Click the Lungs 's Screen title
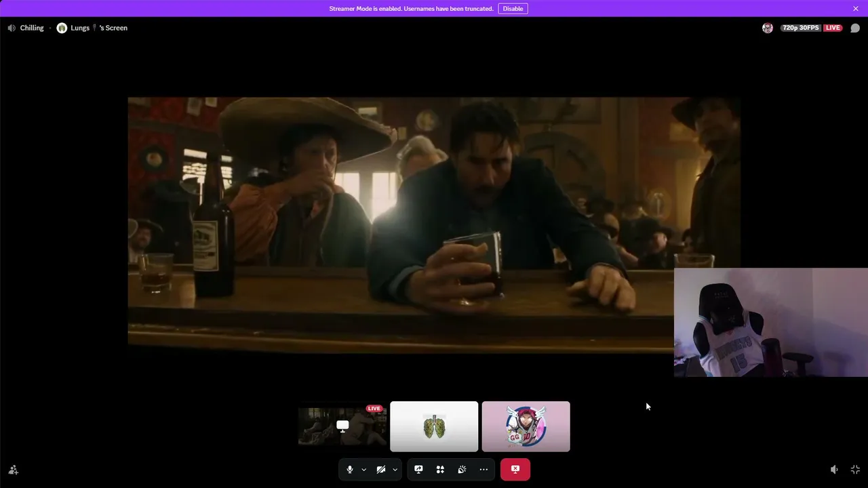The width and height of the screenshot is (868, 488). (99, 28)
